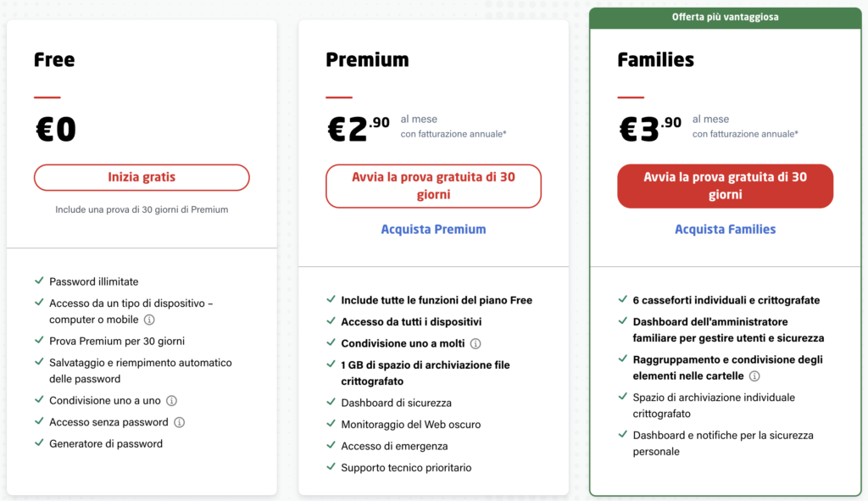Click the Supporto tecnico prioritario feature

click(x=406, y=468)
